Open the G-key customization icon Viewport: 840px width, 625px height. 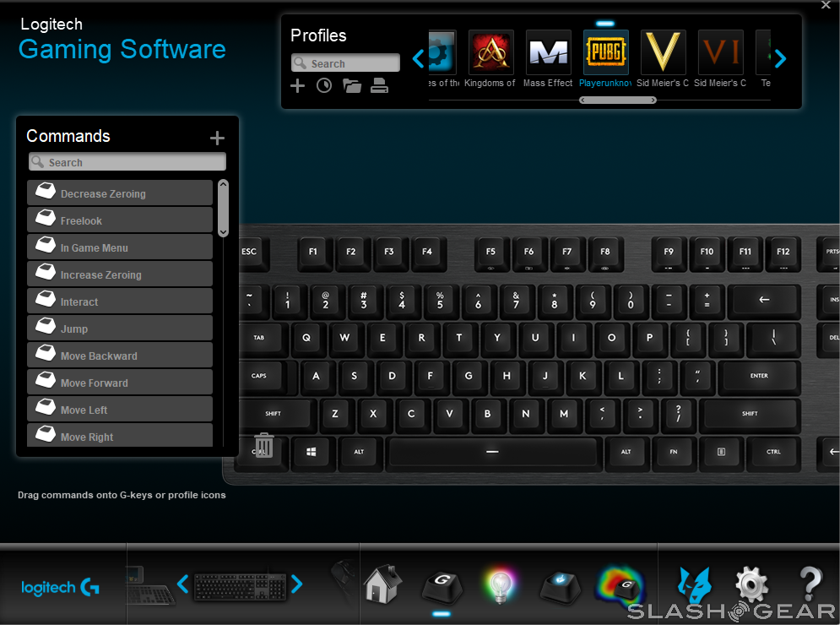click(x=442, y=586)
